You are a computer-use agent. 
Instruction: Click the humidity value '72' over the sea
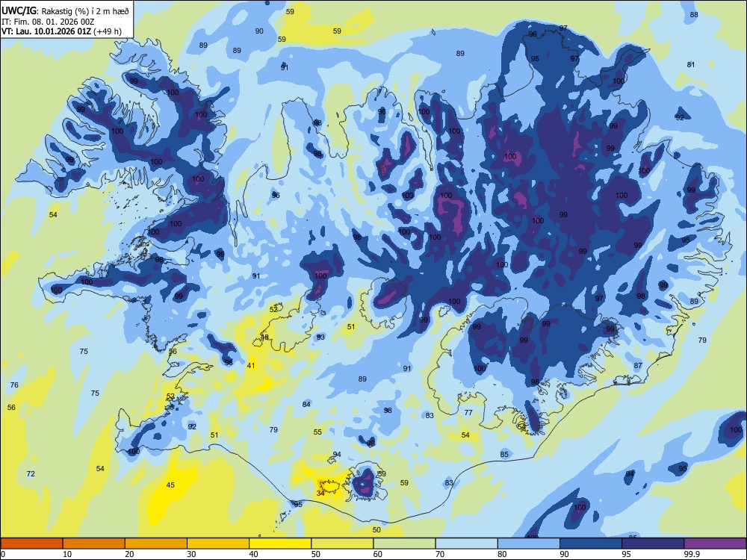(x=31, y=474)
